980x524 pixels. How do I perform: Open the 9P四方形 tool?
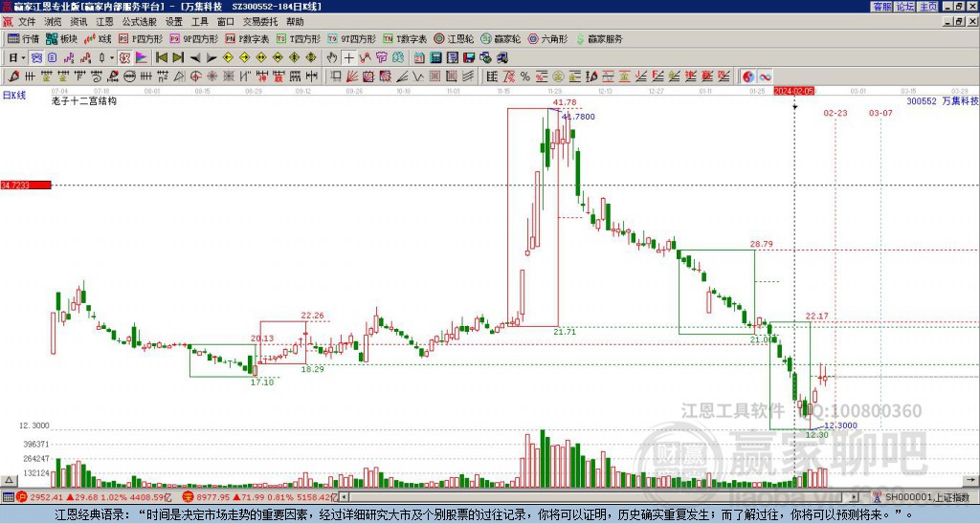point(193,38)
